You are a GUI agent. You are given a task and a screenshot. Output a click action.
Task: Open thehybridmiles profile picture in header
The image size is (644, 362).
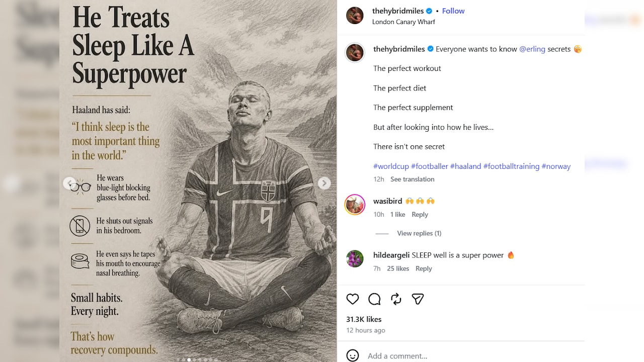click(x=355, y=16)
